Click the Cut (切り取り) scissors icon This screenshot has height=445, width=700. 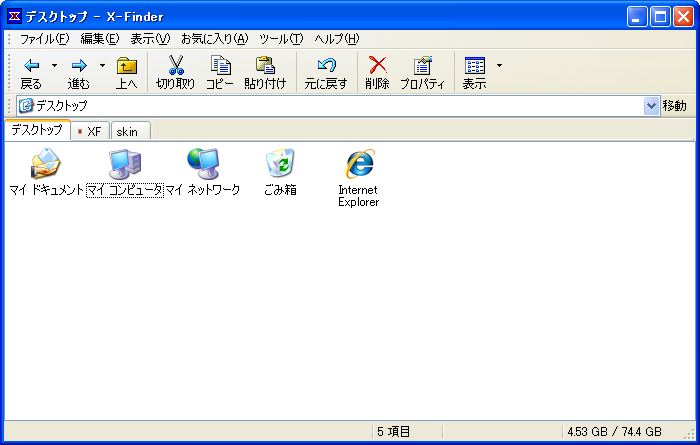pyautogui.click(x=176, y=66)
